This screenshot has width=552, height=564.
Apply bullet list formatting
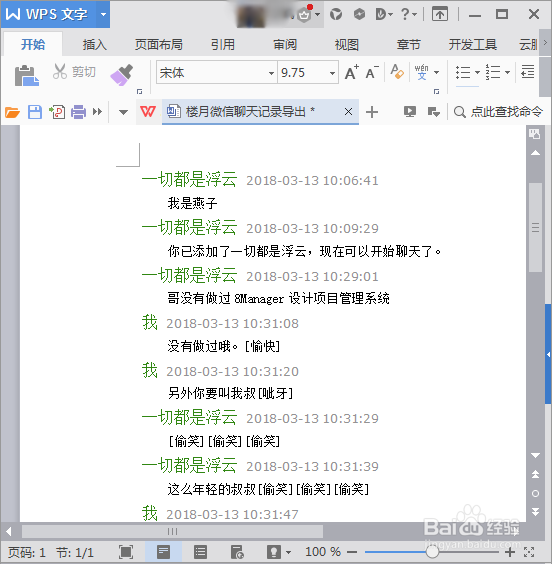(x=463, y=72)
